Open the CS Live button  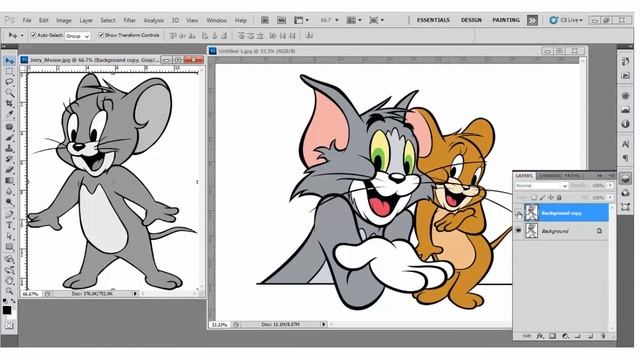click(566, 20)
